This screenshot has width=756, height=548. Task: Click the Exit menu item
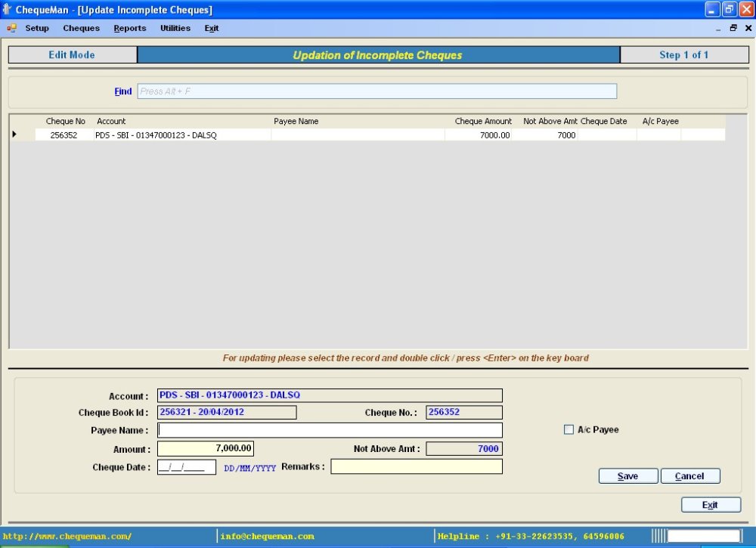tap(211, 28)
